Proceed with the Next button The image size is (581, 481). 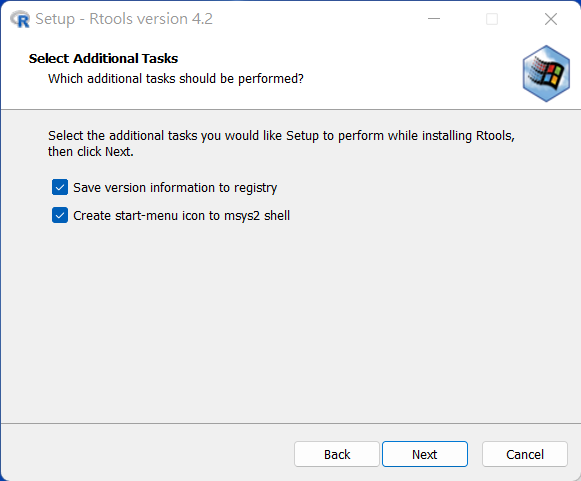pyautogui.click(x=425, y=454)
